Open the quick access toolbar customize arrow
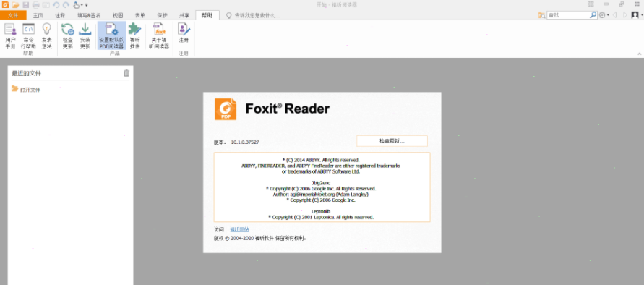644x285 pixels. coord(87,5)
